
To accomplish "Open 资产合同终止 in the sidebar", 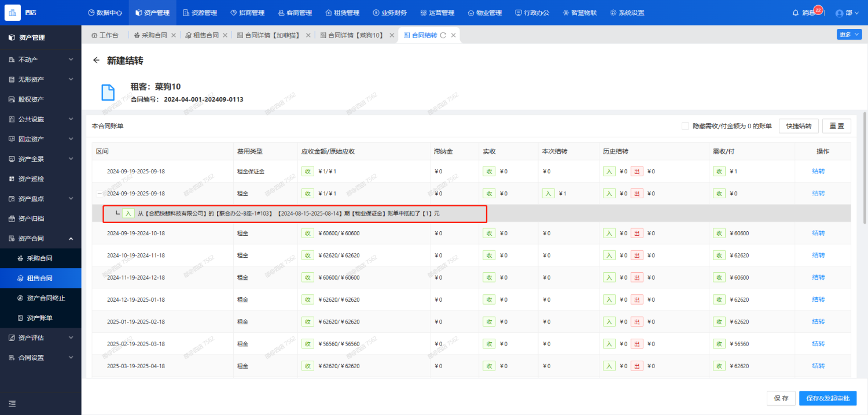I will [41, 298].
